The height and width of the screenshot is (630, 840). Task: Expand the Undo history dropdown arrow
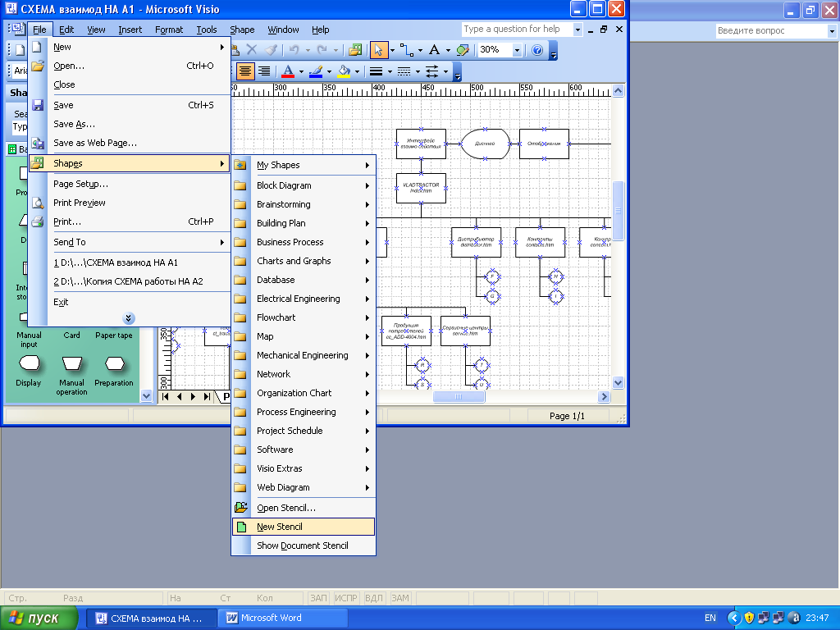click(x=308, y=50)
